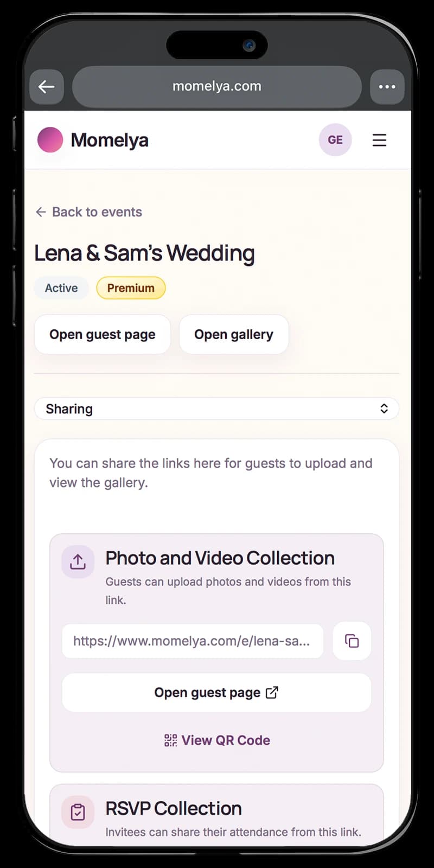This screenshot has width=434, height=868.
Task: Click the Open guest page external link button
Action: [x=216, y=693]
